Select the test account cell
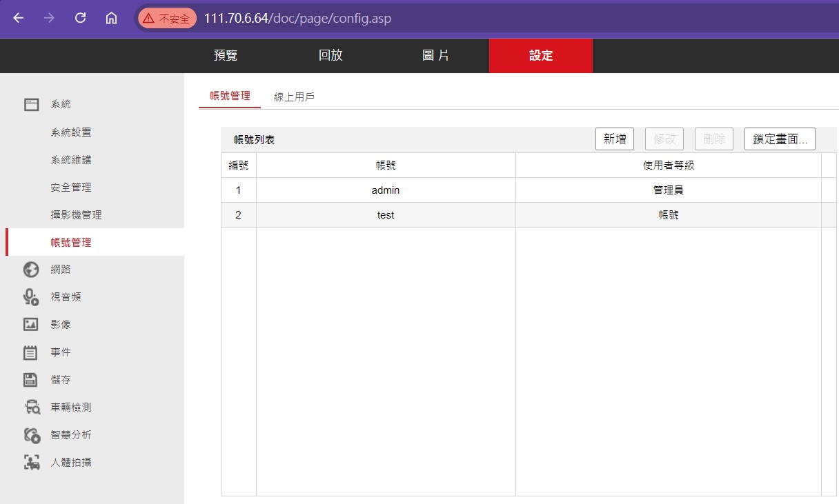 (x=386, y=215)
